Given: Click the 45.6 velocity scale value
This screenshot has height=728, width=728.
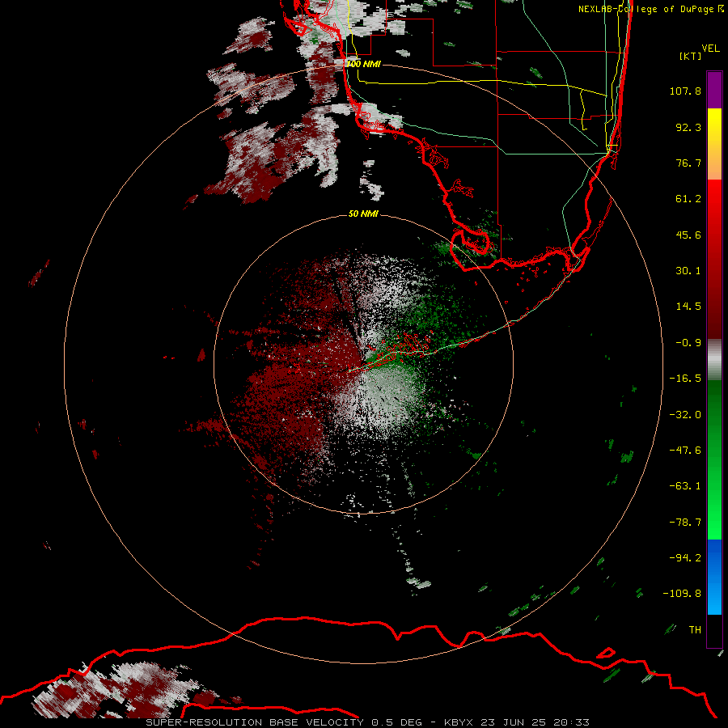Looking at the screenshot, I should [688, 235].
